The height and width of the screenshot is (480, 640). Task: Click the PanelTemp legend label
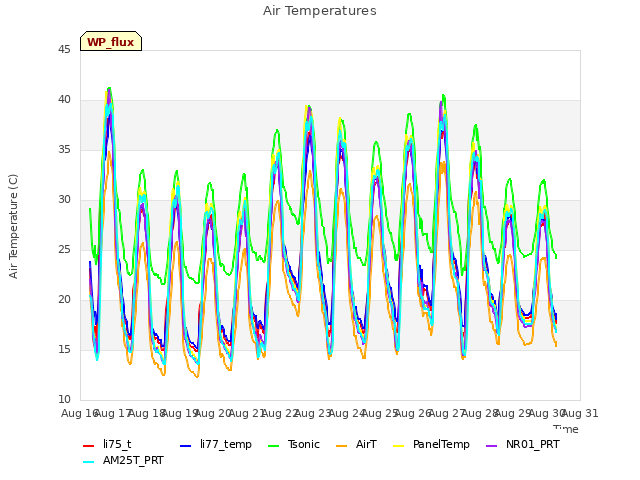pyautogui.click(x=441, y=444)
